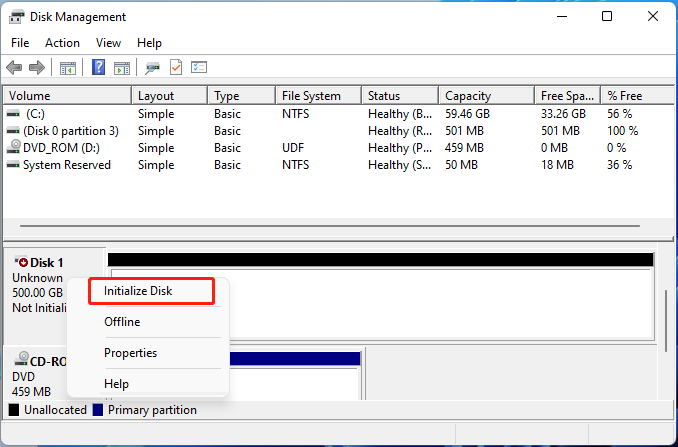The width and height of the screenshot is (678, 447).
Task: Choose Help from the context menu
Action: [148, 384]
